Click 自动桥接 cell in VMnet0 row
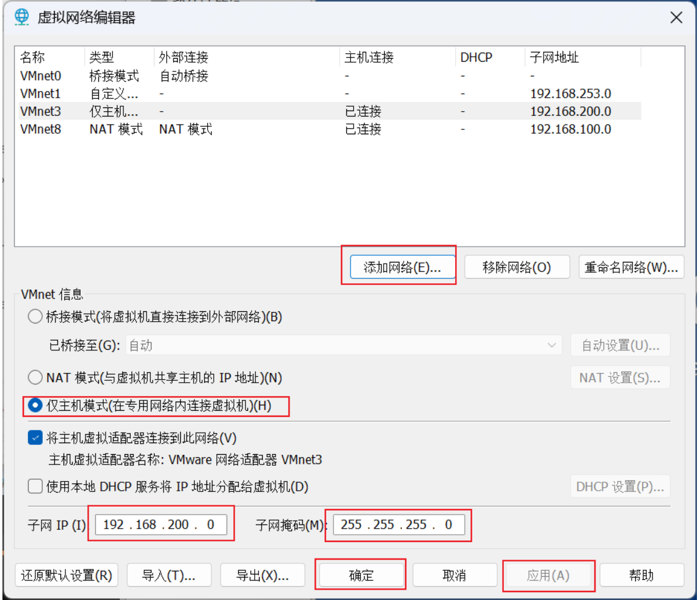This screenshot has width=700, height=600. (184, 76)
